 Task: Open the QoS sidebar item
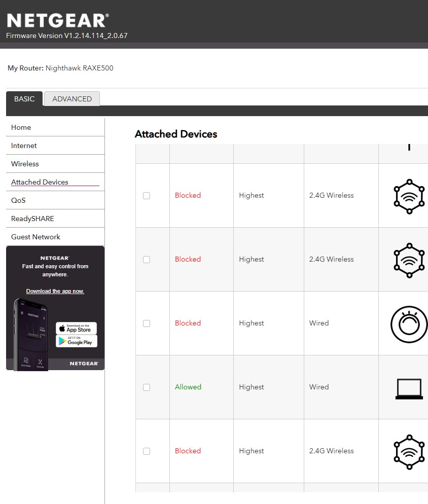click(18, 200)
